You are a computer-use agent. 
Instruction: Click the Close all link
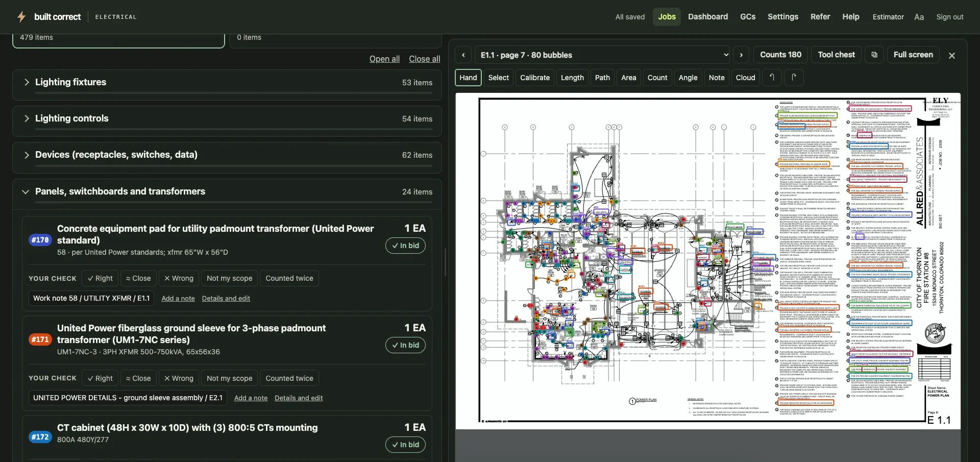[424, 59]
